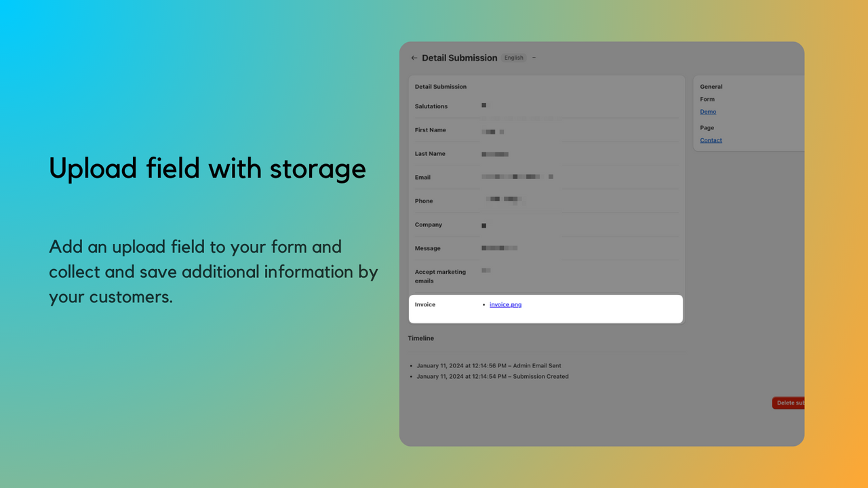
Task: Click the blurred Phone value
Action: coord(505,200)
